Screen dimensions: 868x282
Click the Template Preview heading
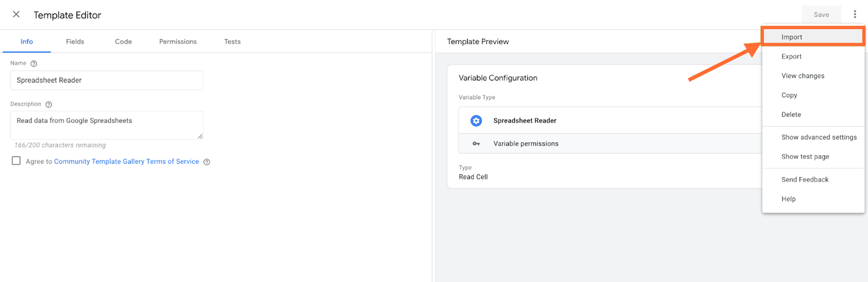tap(478, 42)
